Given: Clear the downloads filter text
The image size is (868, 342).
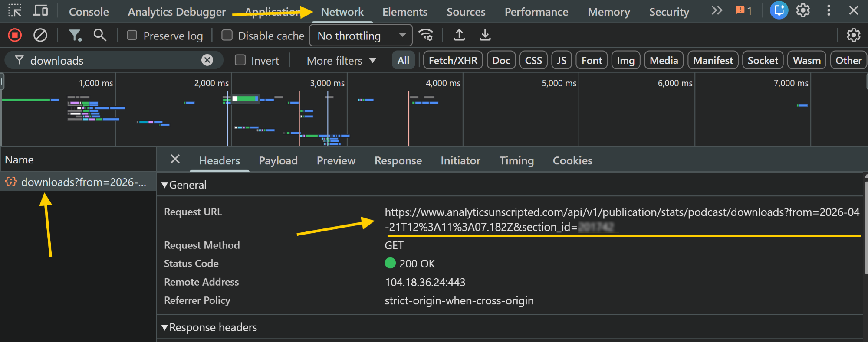Looking at the screenshot, I should [207, 60].
